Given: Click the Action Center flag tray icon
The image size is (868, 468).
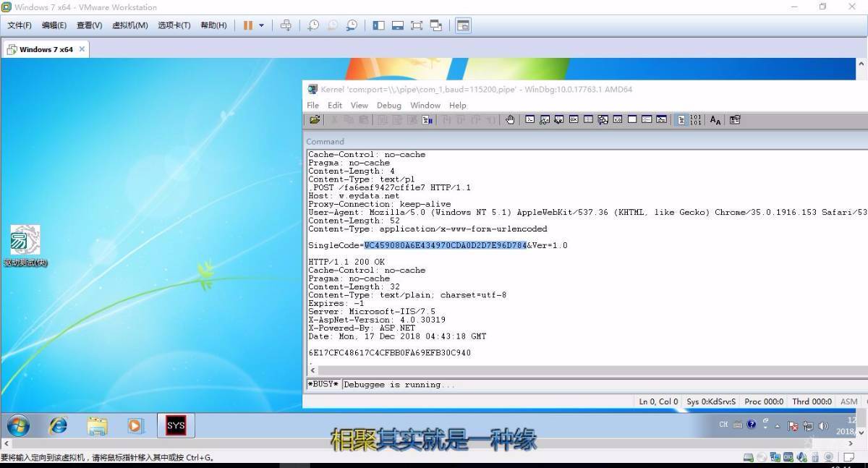Looking at the screenshot, I should [x=793, y=426].
